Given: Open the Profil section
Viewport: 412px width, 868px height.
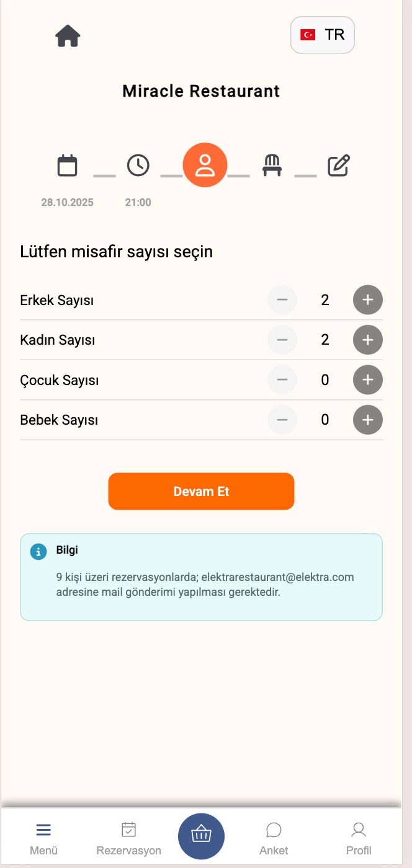Looking at the screenshot, I should pyautogui.click(x=359, y=835).
